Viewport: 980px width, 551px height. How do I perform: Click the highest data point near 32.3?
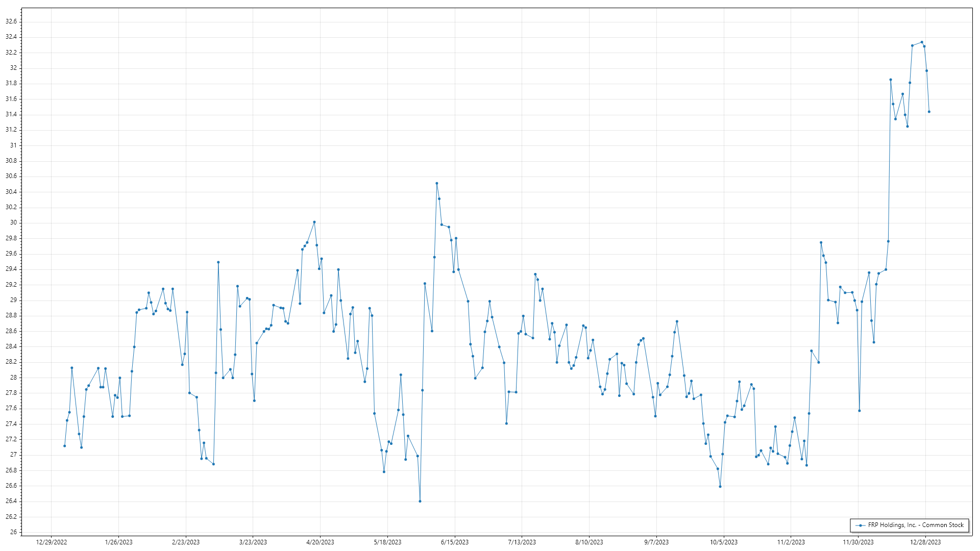click(x=921, y=42)
